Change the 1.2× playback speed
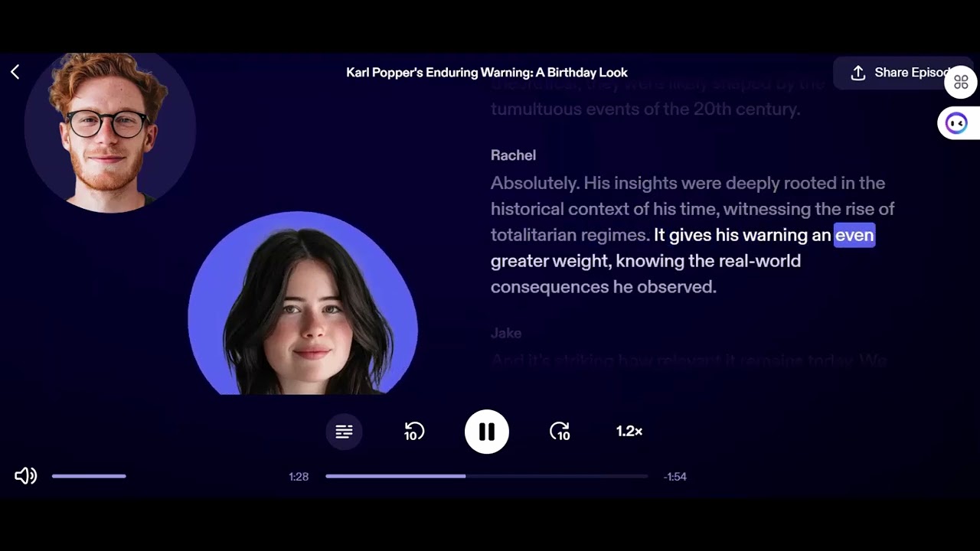The width and height of the screenshot is (980, 551). click(629, 432)
